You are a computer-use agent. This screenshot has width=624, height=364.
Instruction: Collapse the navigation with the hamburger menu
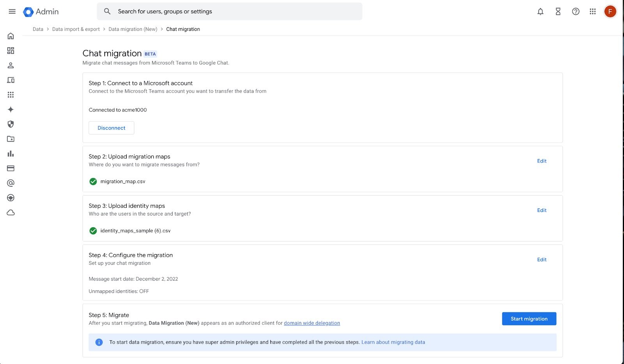tap(12, 11)
